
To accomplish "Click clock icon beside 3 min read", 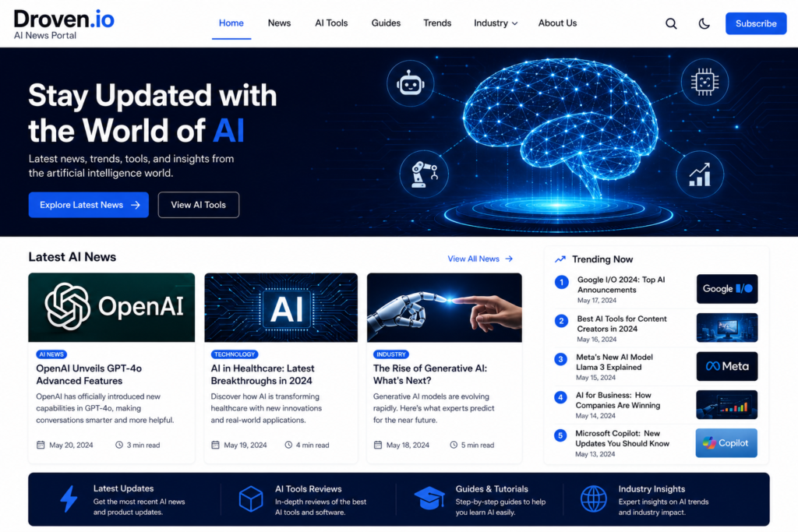I will click(119, 445).
